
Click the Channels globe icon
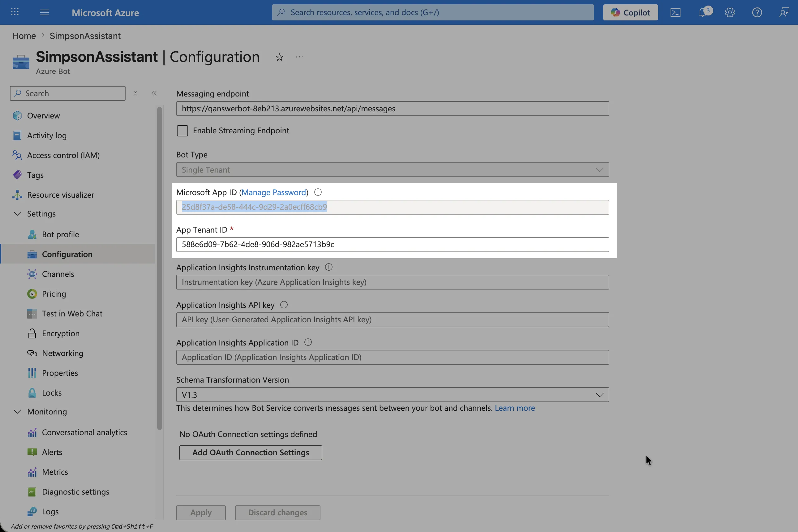pos(32,274)
